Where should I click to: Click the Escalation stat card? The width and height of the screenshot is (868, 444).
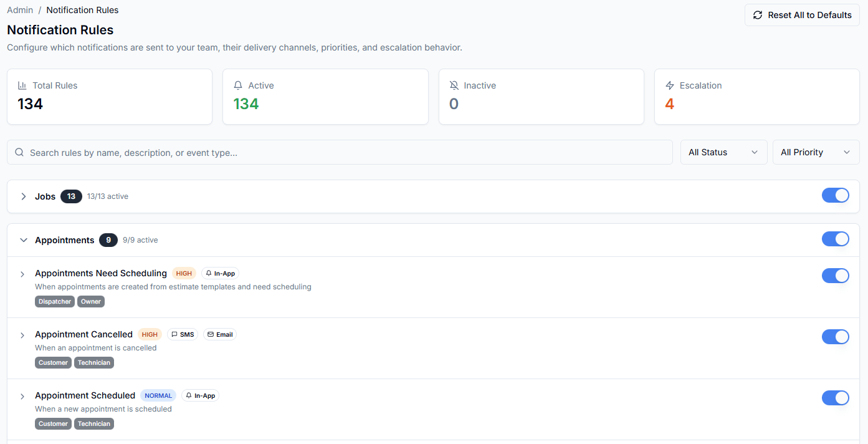click(x=757, y=97)
